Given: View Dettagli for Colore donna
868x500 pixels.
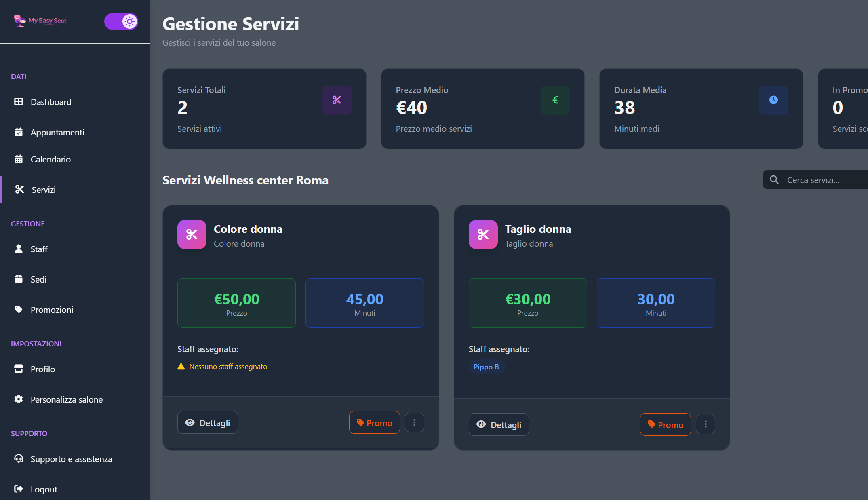Looking at the screenshot, I should (x=208, y=423).
